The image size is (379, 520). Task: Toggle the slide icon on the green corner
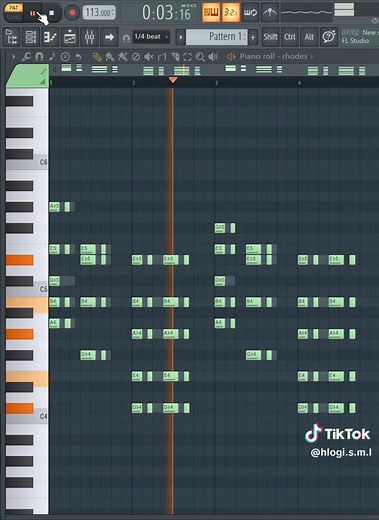tap(43, 71)
